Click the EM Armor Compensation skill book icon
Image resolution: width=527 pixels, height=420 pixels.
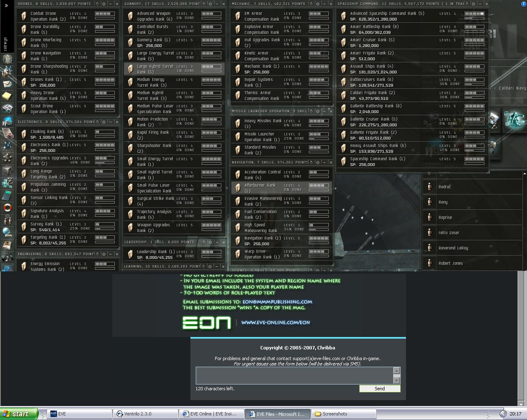tap(237, 16)
